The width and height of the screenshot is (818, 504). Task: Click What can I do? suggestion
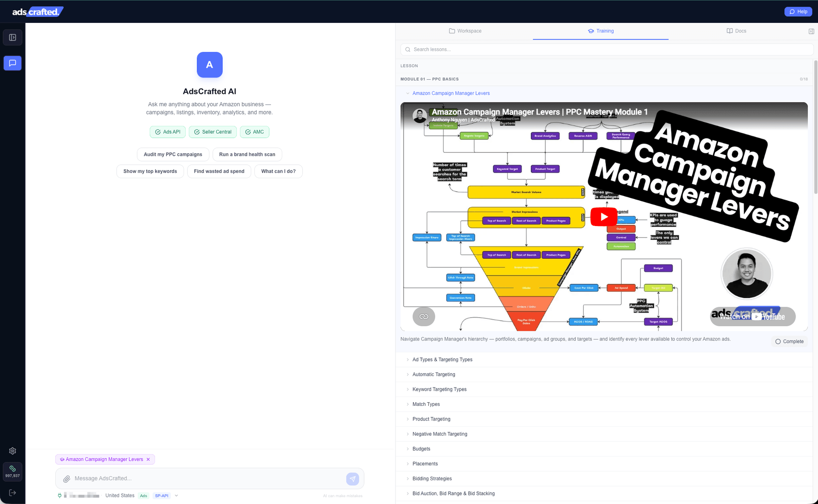point(279,171)
